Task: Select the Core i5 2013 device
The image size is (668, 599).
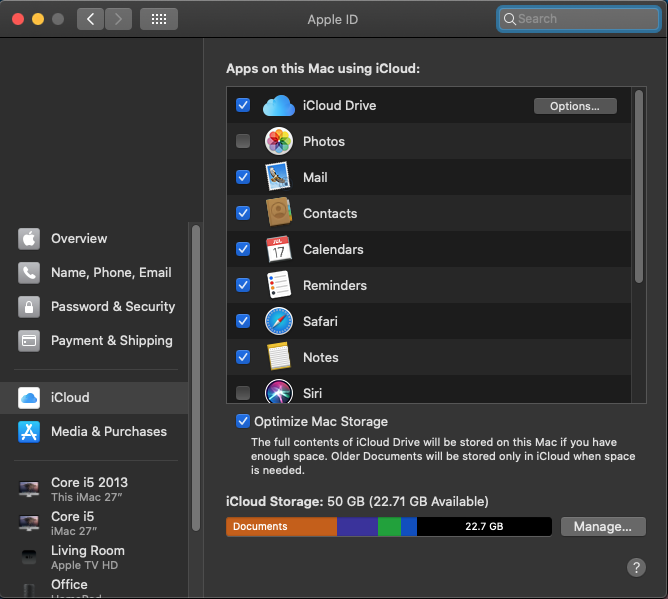Action: [x=94, y=489]
